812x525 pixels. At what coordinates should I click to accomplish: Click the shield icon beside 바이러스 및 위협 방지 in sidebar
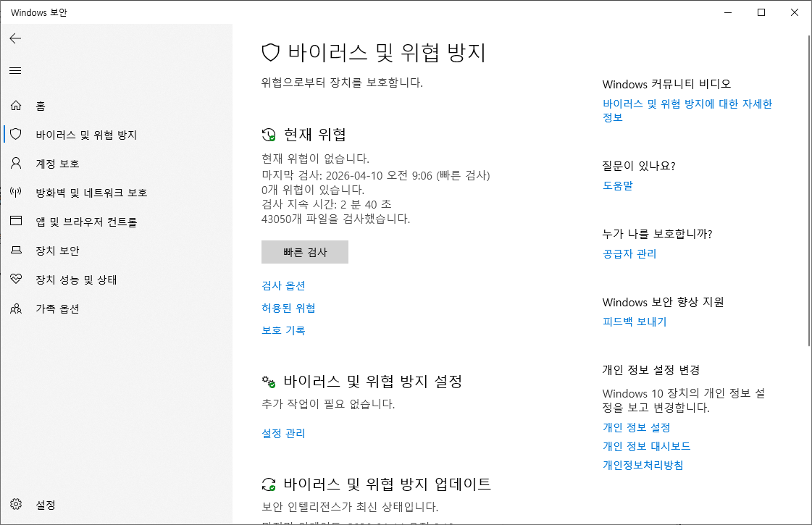click(16, 134)
